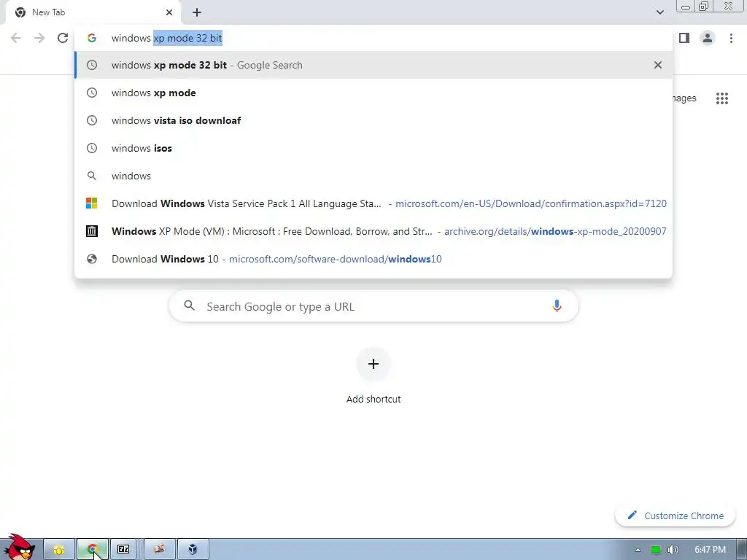Open the yellow folder taskbar icon
The image size is (747, 560).
pyautogui.click(x=59, y=550)
